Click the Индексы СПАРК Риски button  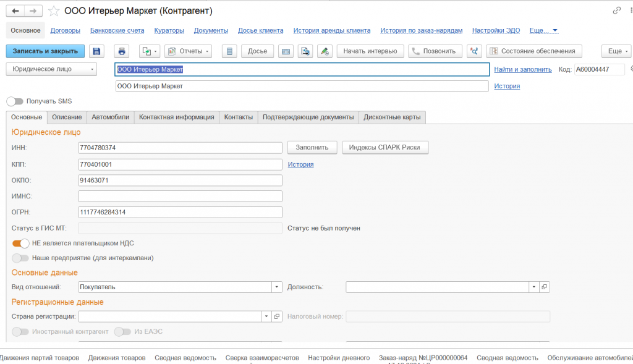[x=385, y=147]
